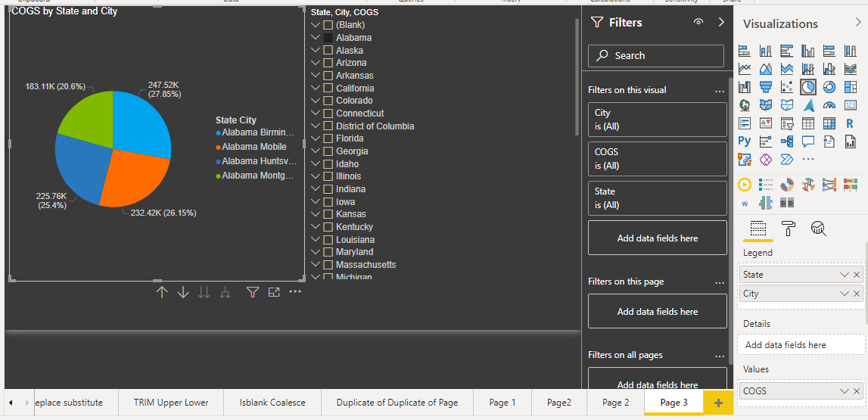Select the Line chart visual

(x=745, y=69)
